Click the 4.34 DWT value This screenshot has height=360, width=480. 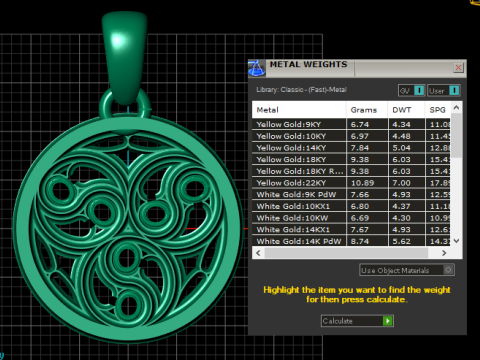coord(401,125)
